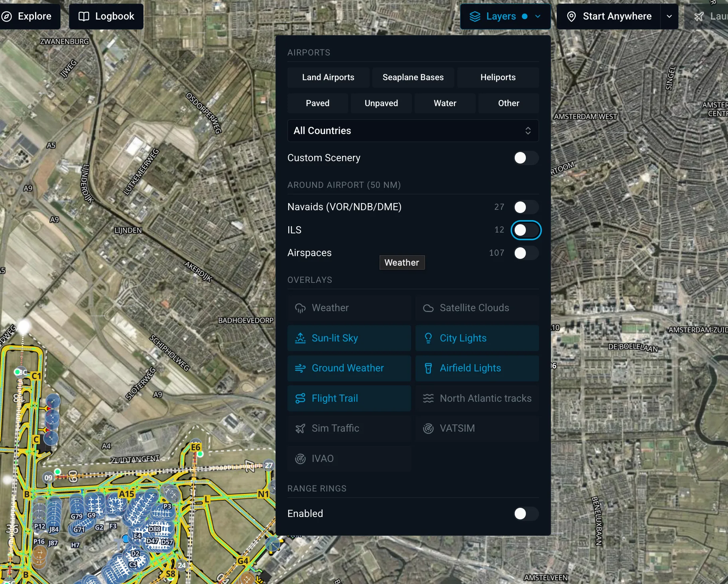Select the Seaplane Bases filter
Viewport: 728px width, 584px height.
[413, 77]
